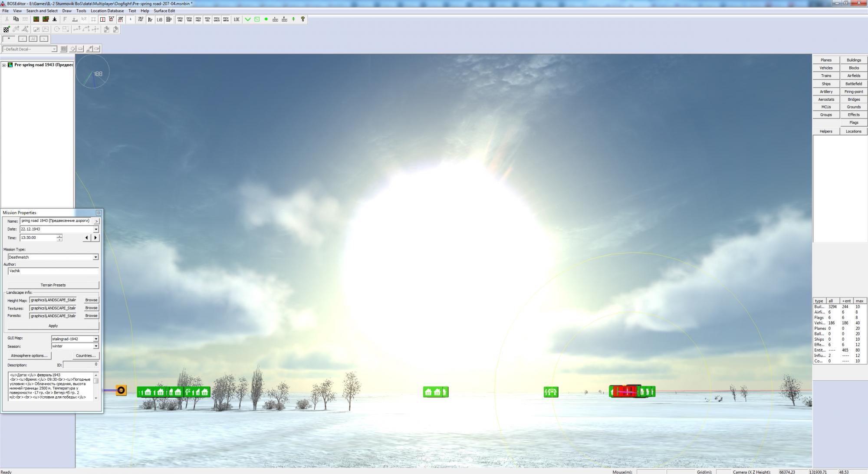Open the File menu
Screen dimensions: 868x474
tap(5, 11)
